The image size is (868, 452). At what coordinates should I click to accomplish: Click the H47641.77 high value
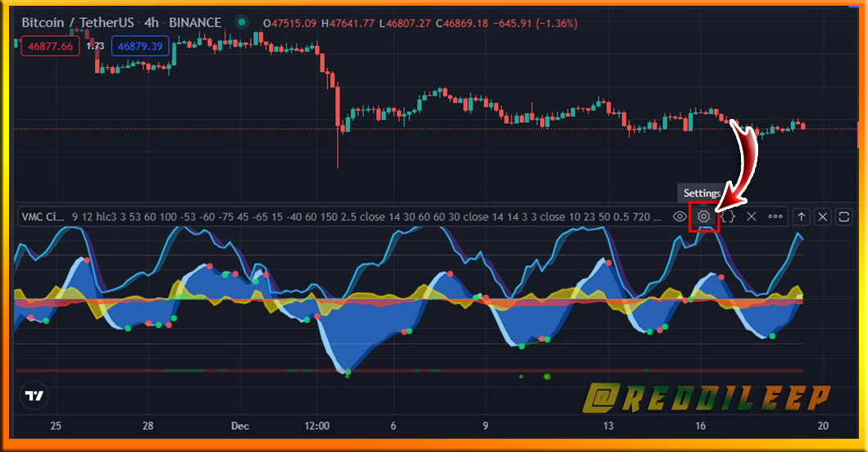click(348, 23)
